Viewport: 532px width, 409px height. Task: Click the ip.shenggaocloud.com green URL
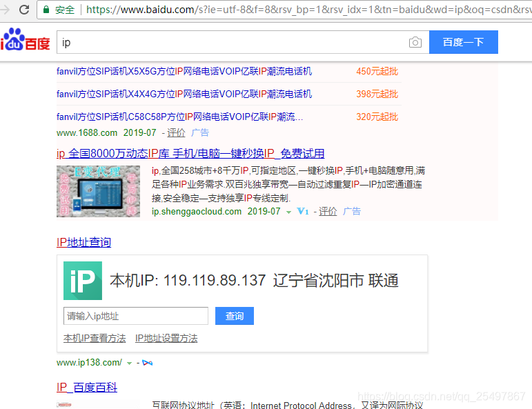[197, 211]
